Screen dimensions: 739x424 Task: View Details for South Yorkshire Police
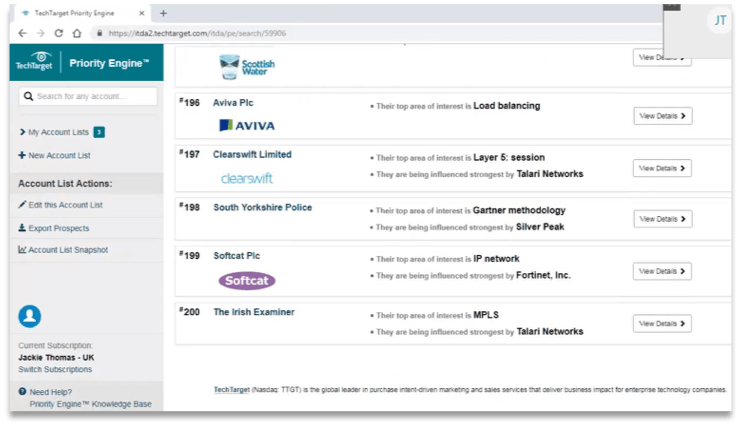pyautogui.click(x=663, y=219)
